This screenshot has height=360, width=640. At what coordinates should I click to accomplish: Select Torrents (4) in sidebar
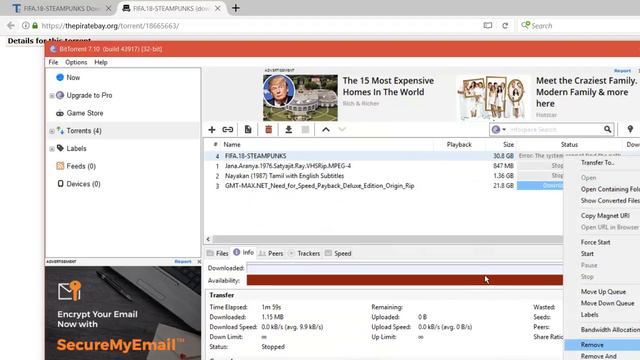point(84,131)
